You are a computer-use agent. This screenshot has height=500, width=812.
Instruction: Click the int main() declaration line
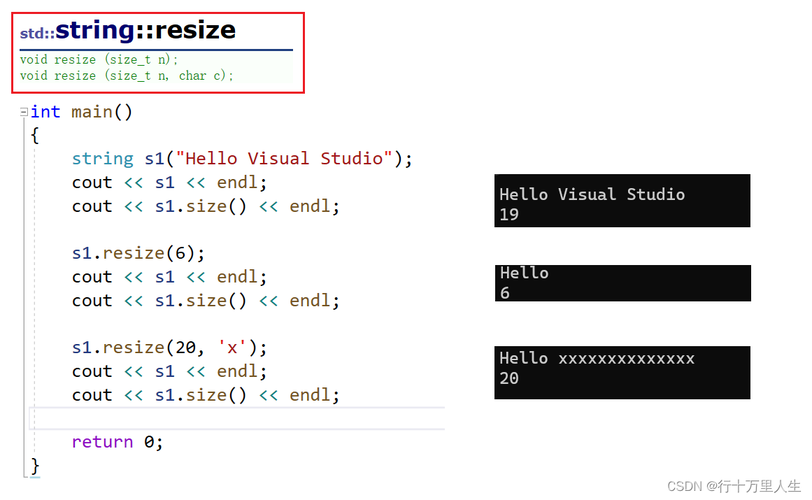81,112
